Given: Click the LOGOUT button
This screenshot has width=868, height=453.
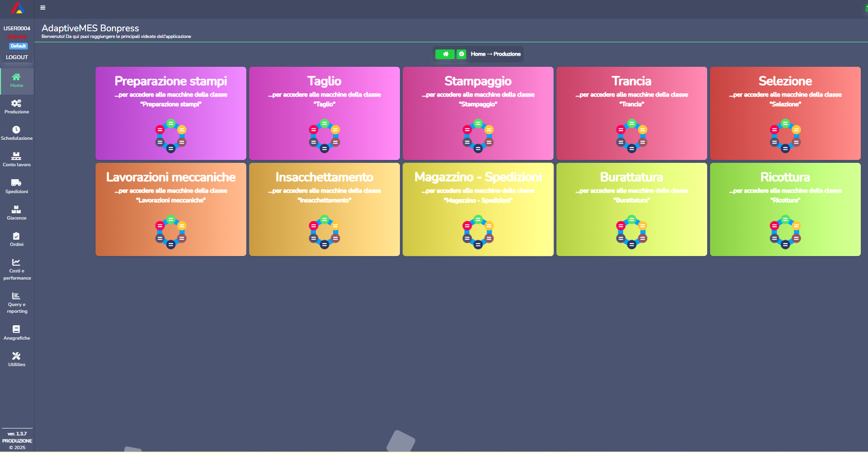Looking at the screenshot, I should point(17,57).
